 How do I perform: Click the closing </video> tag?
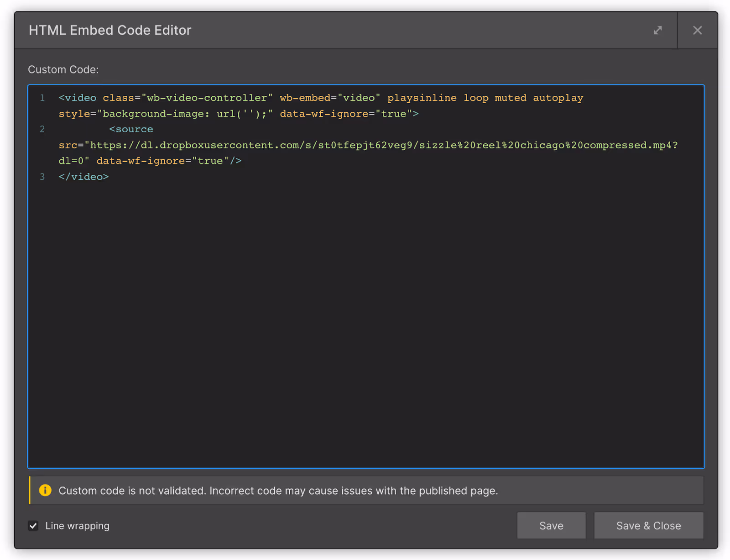pos(83,177)
